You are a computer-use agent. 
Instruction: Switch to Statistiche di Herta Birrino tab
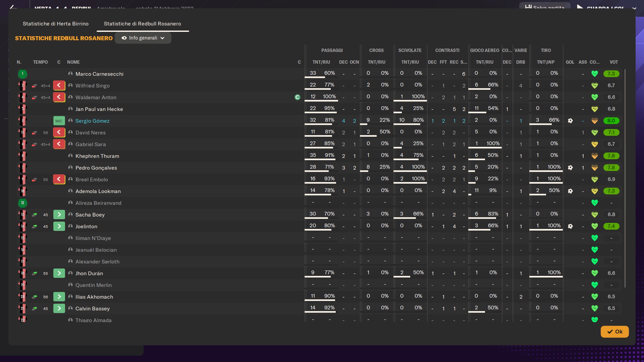56,24
